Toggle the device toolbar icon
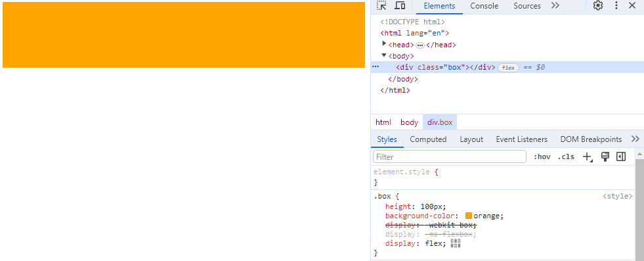This screenshot has width=644, height=261. click(x=400, y=6)
